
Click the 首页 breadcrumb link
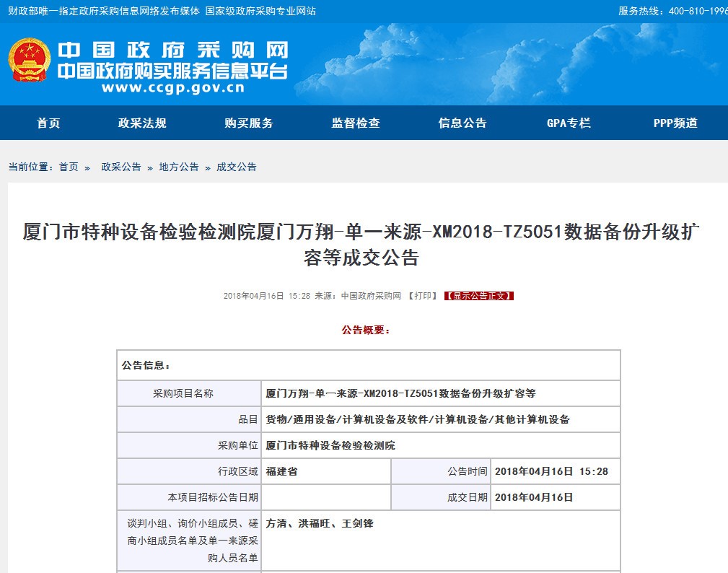pos(69,167)
